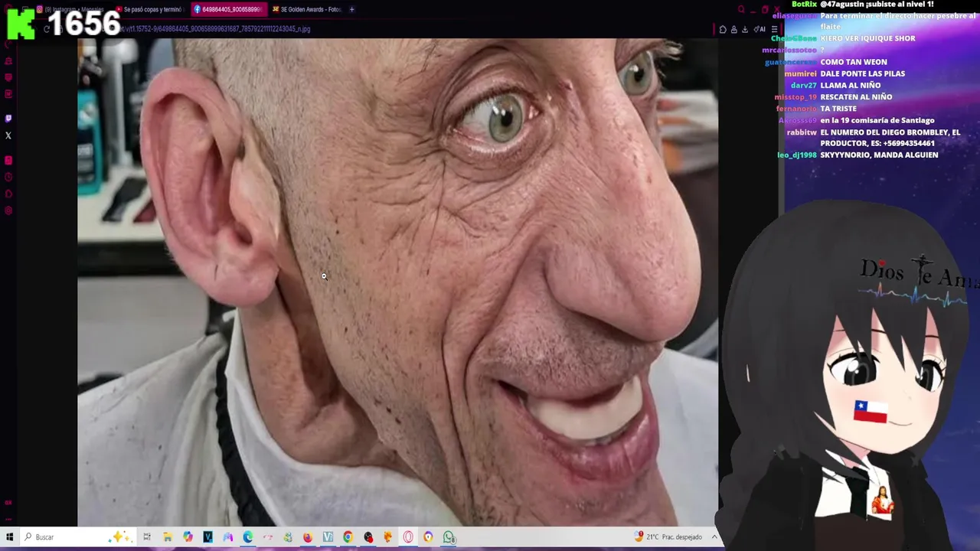
Task: Open the browser downloads icon
Action: pyautogui.click(x=745, y=29)
